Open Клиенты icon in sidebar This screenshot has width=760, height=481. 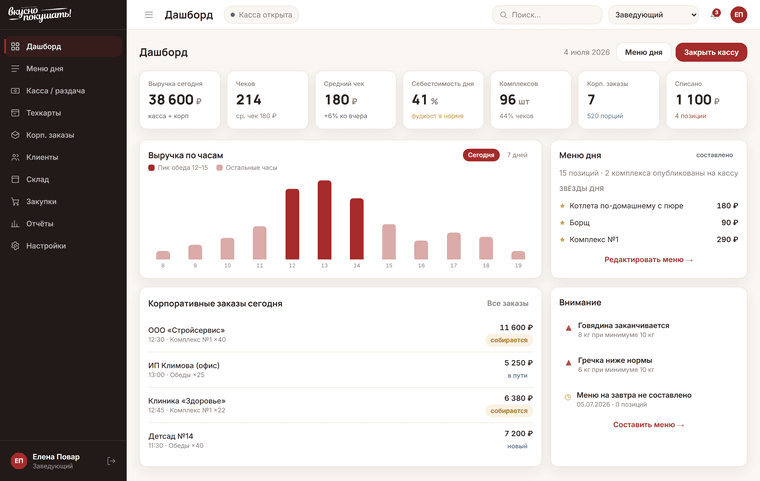pos(15,157)
